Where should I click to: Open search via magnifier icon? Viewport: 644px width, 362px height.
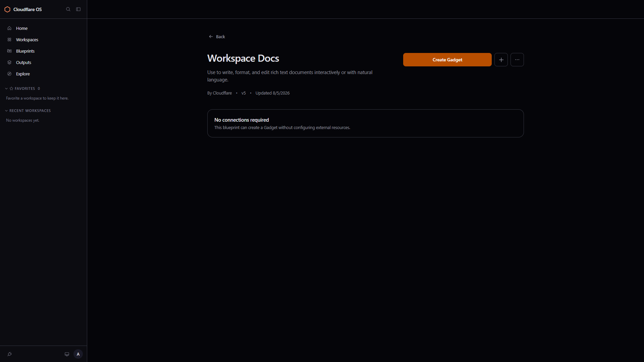coord(68,9)
